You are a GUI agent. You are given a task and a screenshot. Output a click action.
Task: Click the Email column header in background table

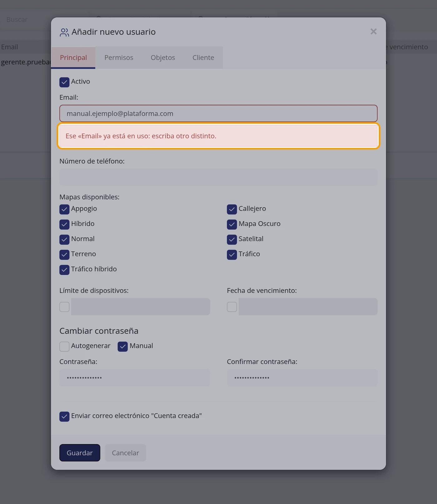(9, 47)
